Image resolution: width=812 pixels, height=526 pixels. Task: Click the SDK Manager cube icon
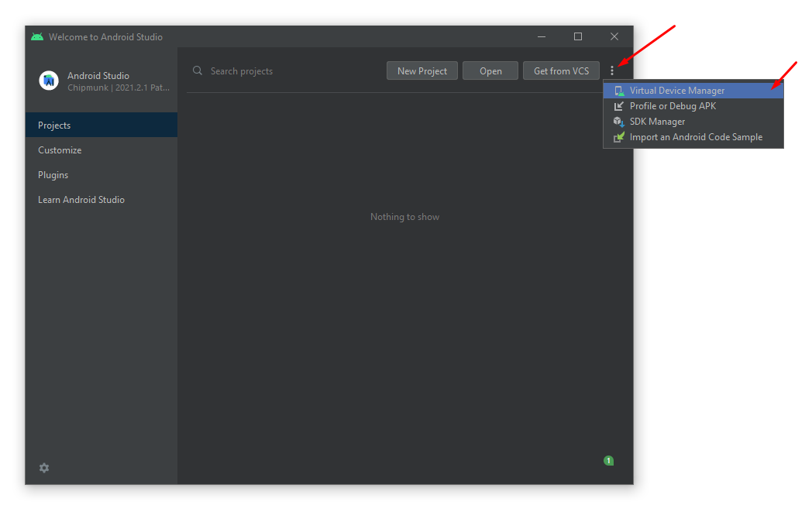619,122
